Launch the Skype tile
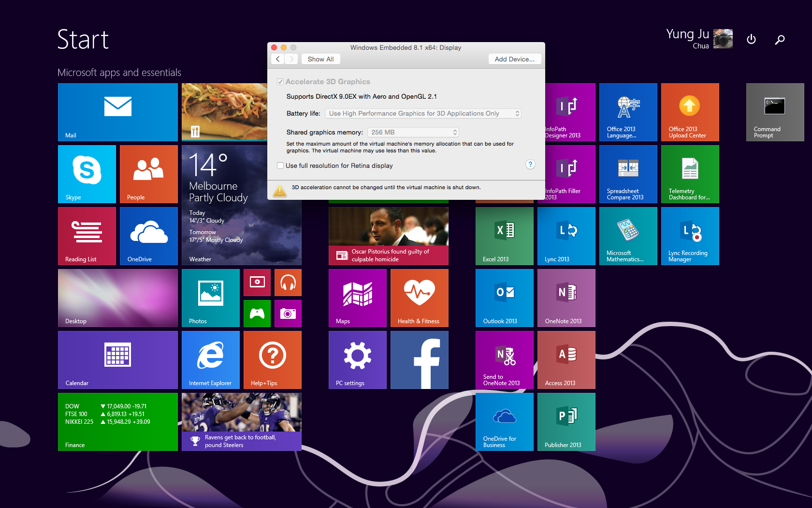Screen dimensions: 812x508 point(87,174)
